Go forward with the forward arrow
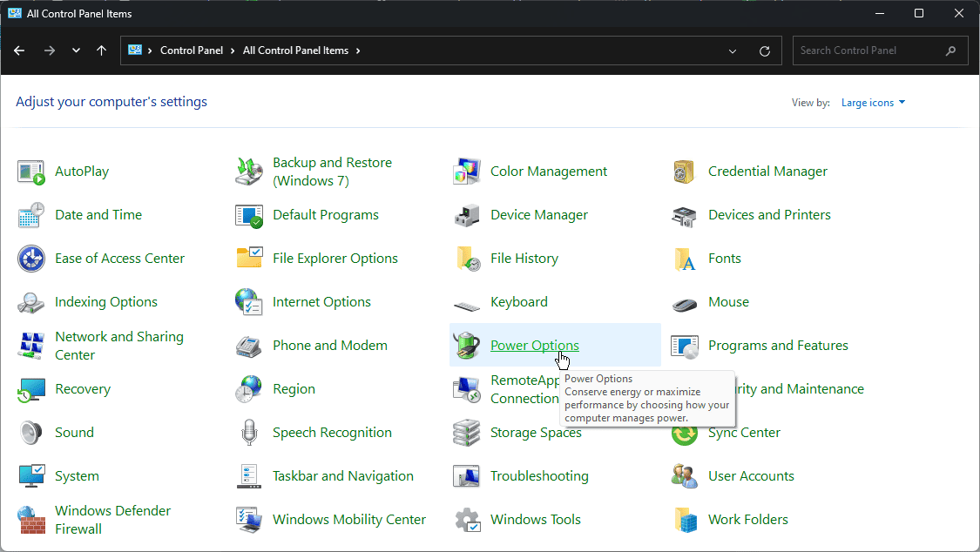 pos(50,50)
